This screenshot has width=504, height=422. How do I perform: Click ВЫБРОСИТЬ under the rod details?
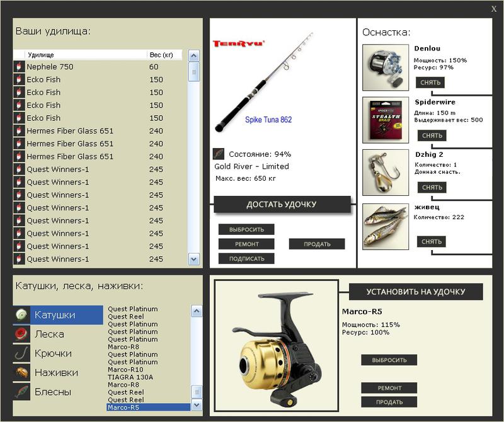246,229
